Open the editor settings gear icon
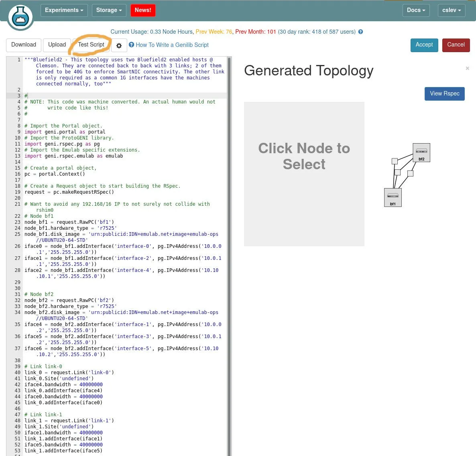The height and width of the screenshot is (456, 476). tap(119, 45)
